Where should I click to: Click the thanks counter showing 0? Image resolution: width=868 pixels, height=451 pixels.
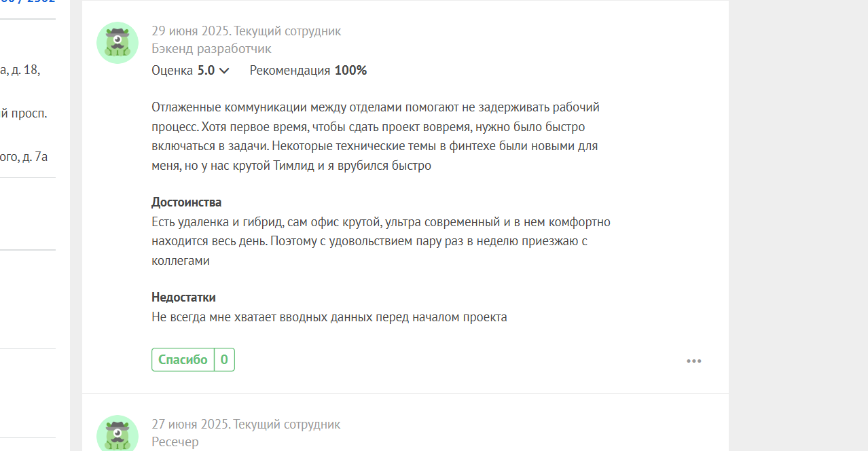pyautogui.click(x=224, y=360)
